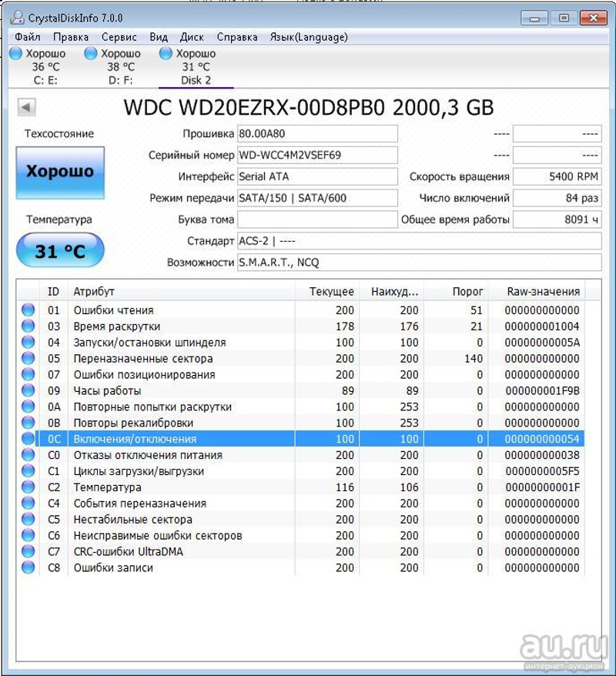Click status orb of Переназначенные сектора row
Image resolution: width=616 pixels, height=676 pixels.
28,358
